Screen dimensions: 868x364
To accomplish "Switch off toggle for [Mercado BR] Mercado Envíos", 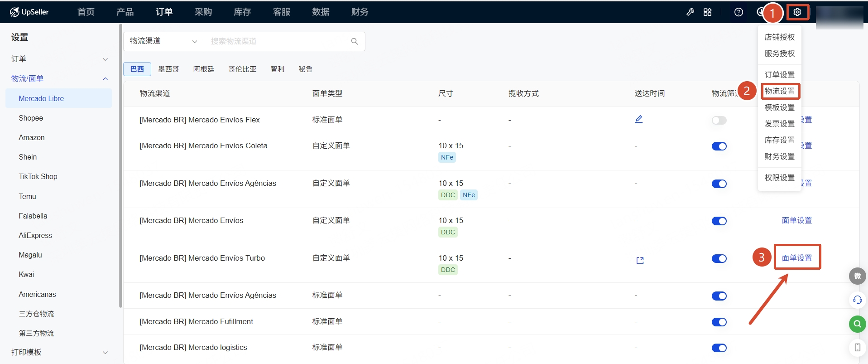I will [719, 221].
